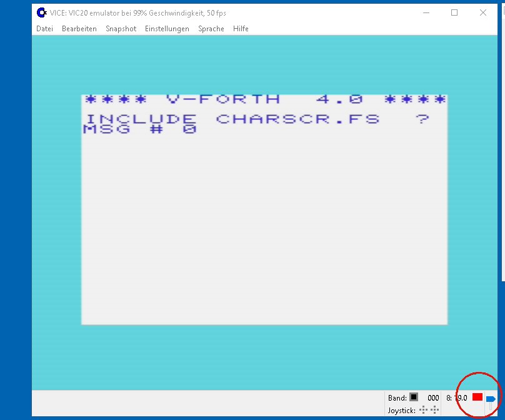505x420 pixels.
Task: Click the Band label in status bar
Action: click(397, 398)
